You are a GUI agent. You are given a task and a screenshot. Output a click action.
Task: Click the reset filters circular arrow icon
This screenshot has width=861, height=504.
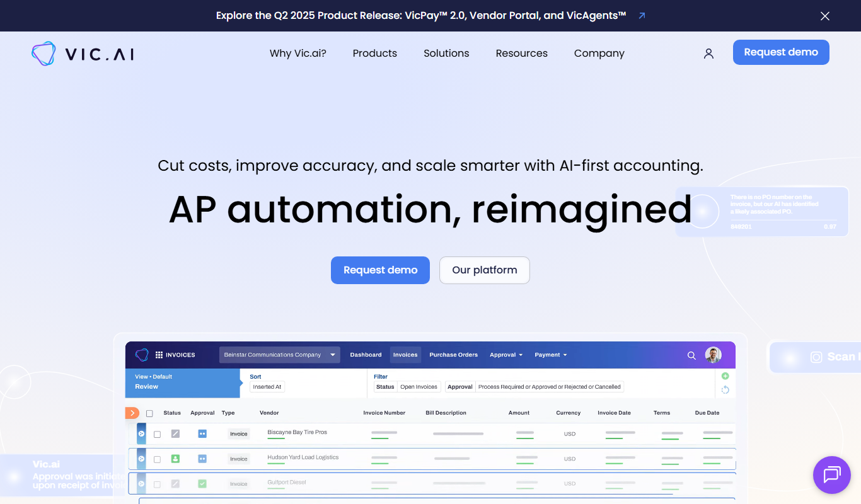(725, 390)
